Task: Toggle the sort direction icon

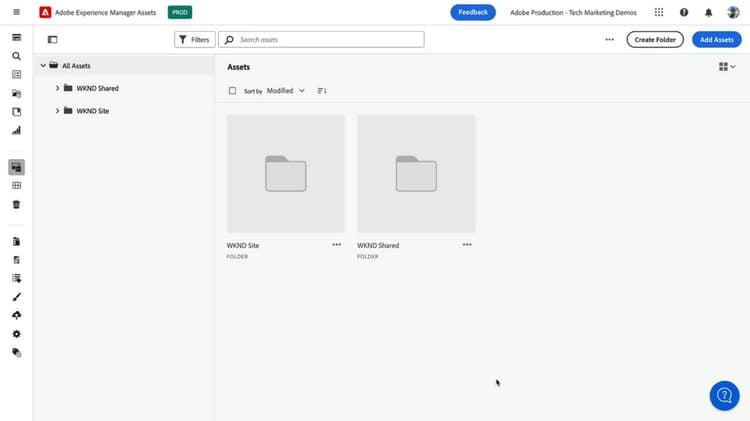Action: click(x=322, y=91)
